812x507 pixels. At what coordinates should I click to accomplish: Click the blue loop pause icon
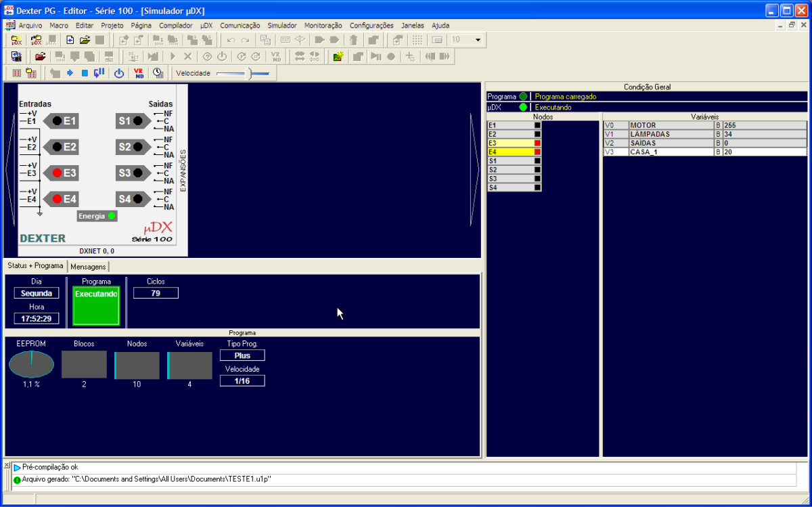coord(99,73)
